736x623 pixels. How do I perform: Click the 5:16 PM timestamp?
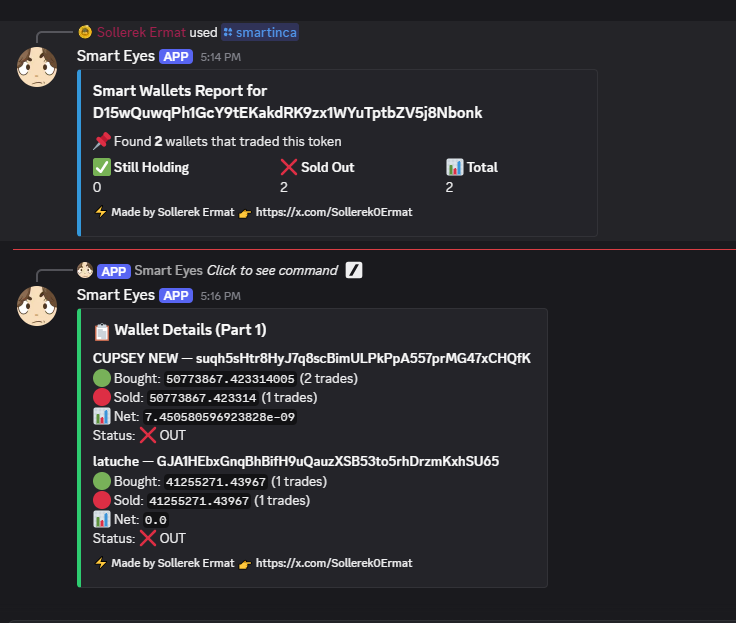(x=221, y=296)
